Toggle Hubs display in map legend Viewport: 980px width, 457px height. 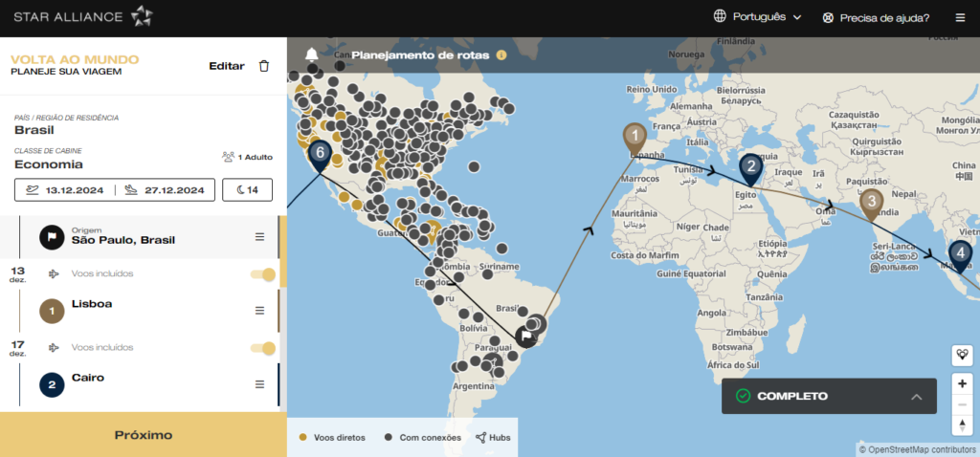pos(493,438)
